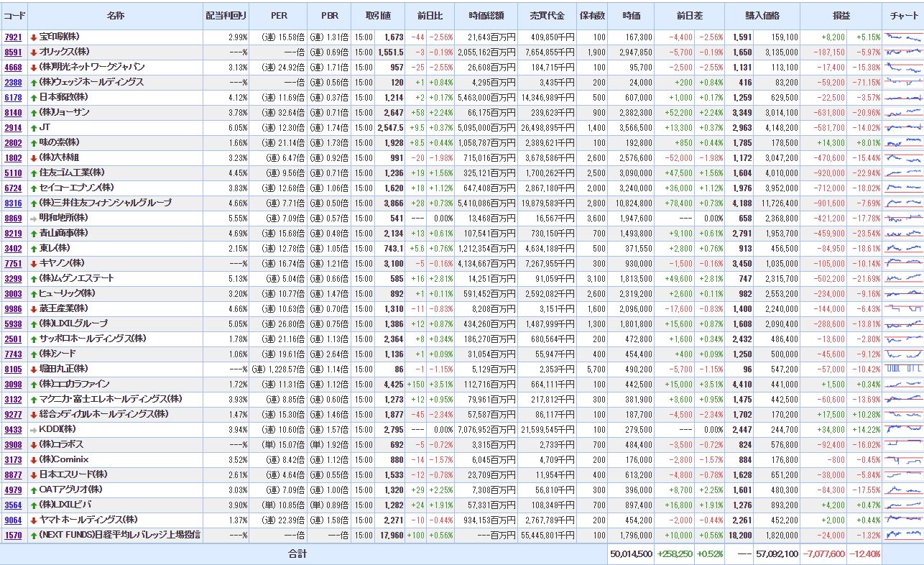Click the green up arrow beside JT

pos(33,127)
